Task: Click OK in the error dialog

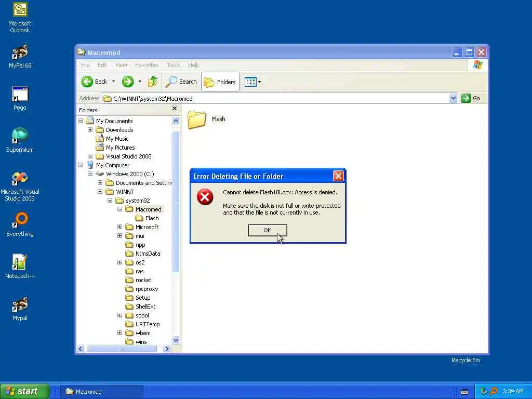Action: [x=268, y=230]
